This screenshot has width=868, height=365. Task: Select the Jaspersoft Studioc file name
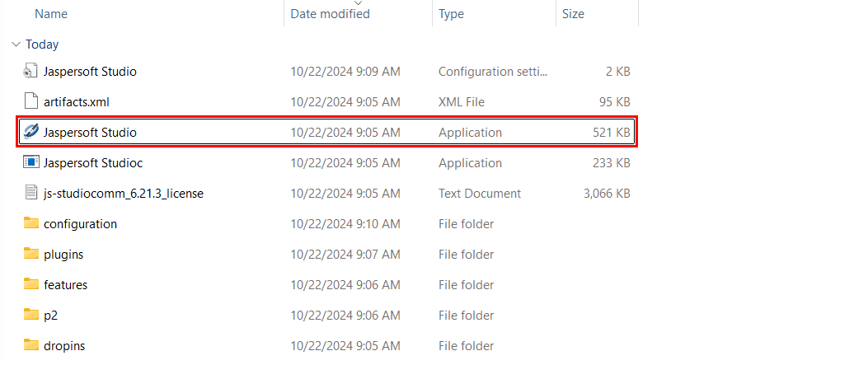pyautogui.click(x=93, y=163)
